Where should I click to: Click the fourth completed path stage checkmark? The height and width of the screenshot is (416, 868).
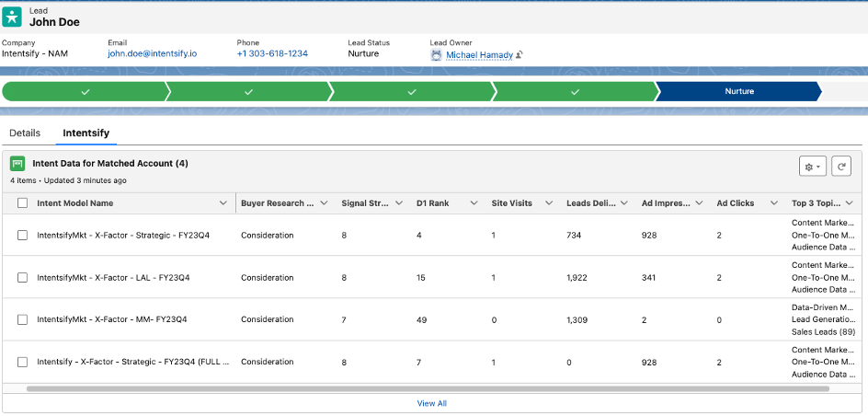[575, 92]
